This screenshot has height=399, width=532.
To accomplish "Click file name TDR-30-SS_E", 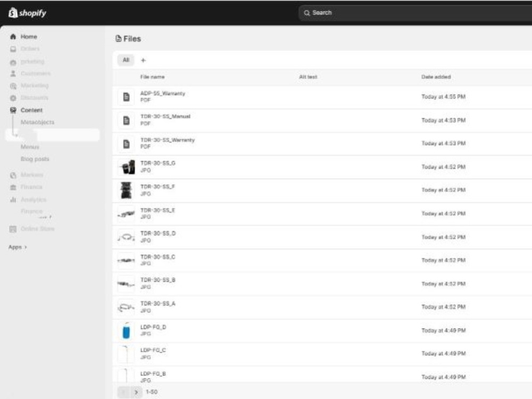I will click(x=158, y=210).
